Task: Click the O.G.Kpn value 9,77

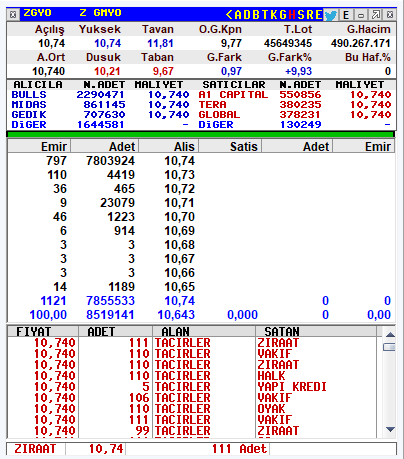Action: pos(231,43)
